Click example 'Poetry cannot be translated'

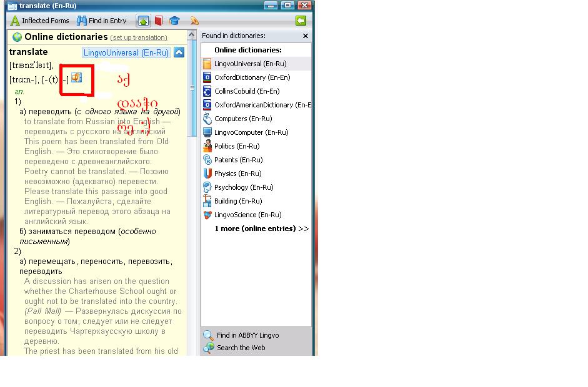click(x=75, y=172)
